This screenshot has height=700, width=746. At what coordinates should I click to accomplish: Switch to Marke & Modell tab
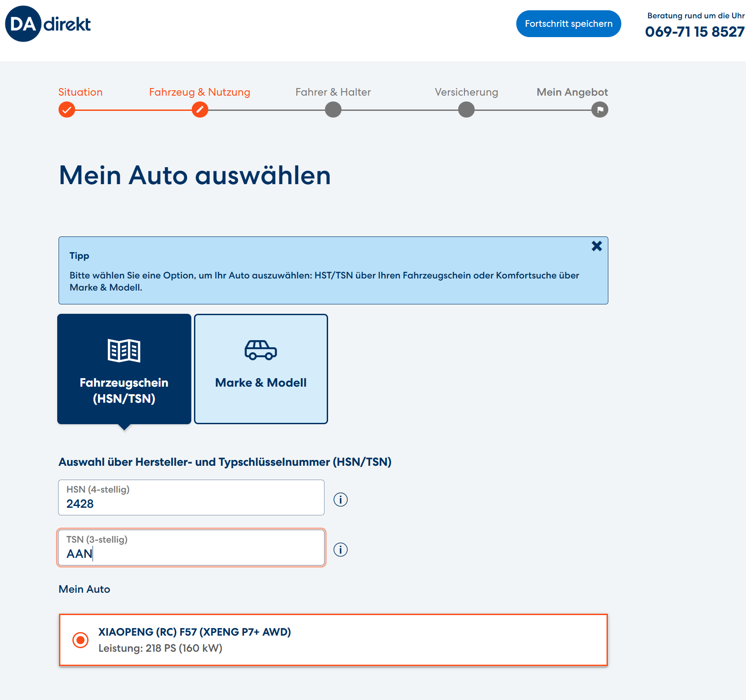pyautogui.click(x=261, y=369)
